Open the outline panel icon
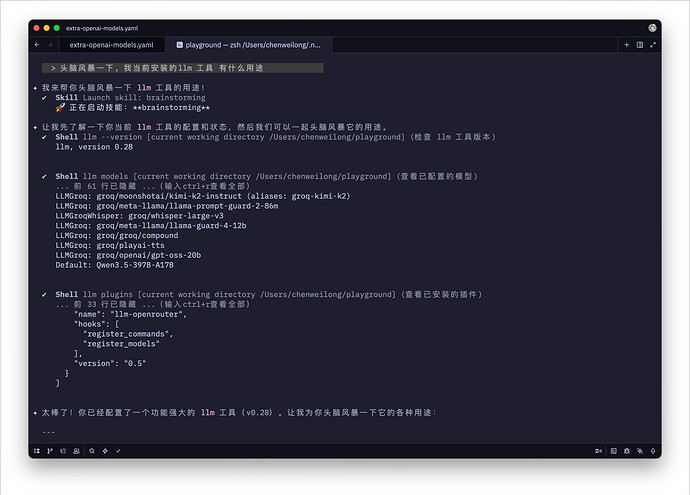This screenshot has width=690, height=495. (x=64, y=451)
